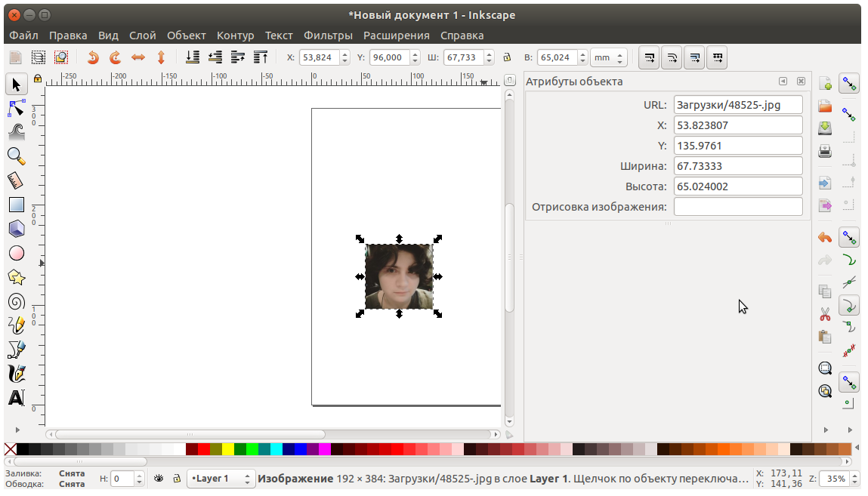Image resolution: width=868 pixels, height=496 pixels.
Task: Click the scissors Cut icon
Action: click(825, 313)
